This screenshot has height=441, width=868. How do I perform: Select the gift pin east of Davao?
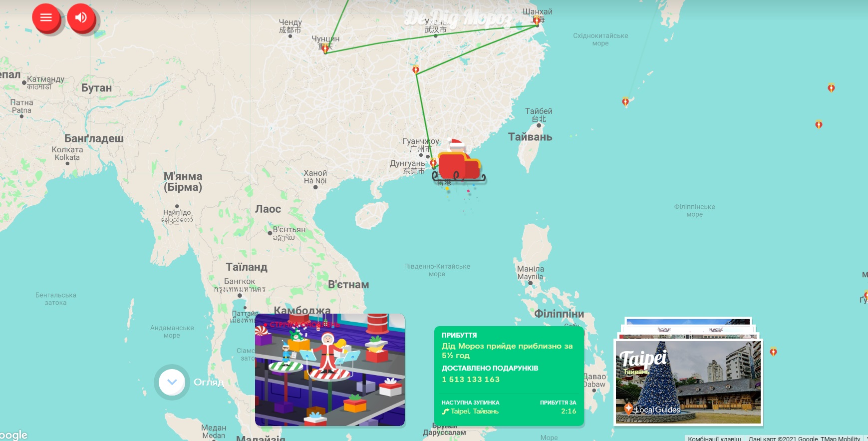[773, 352]
